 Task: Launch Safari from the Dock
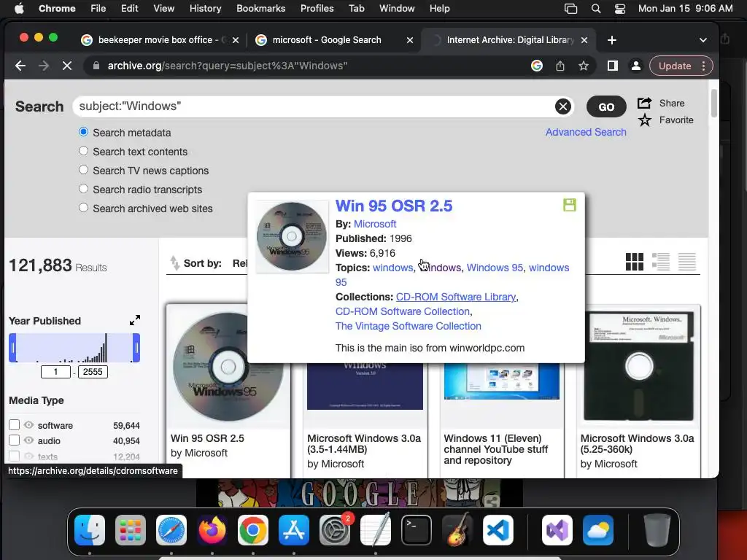[171, 530]
